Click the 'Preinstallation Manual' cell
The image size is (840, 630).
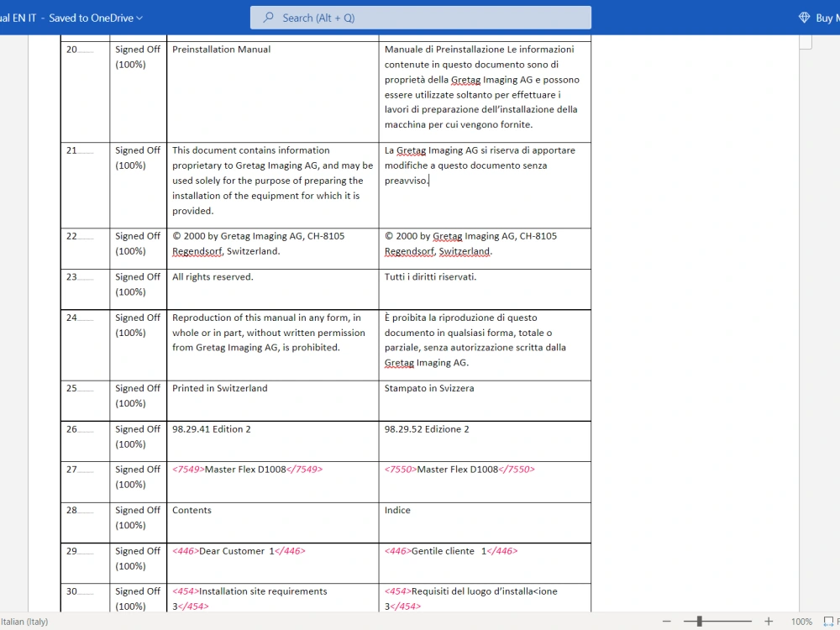273,92
